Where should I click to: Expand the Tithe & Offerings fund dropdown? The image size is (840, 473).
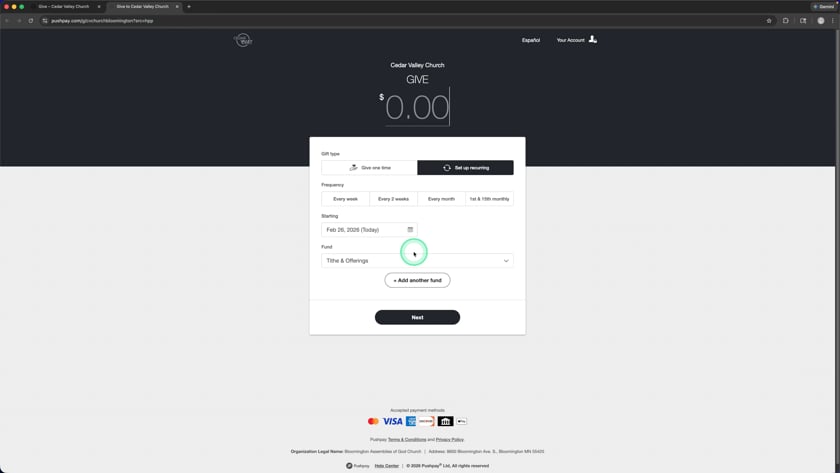417,261
